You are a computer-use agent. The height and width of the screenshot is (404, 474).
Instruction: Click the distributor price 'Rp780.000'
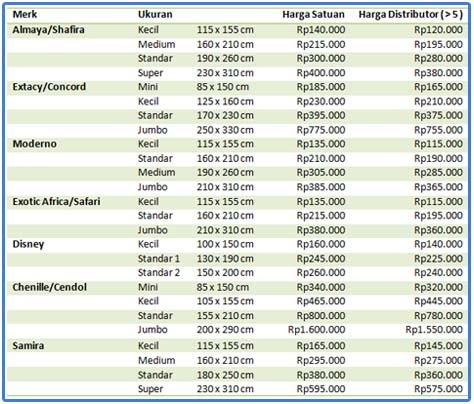438,316
